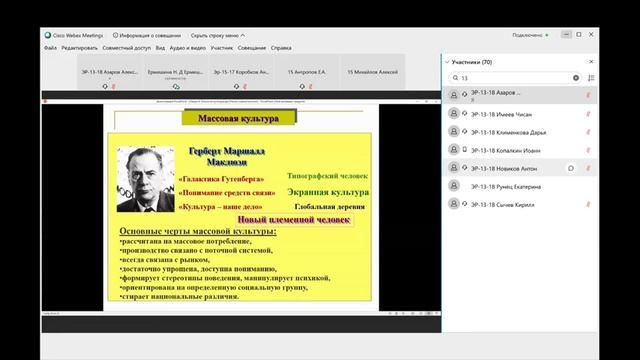Screen dimensions: 640x360
Task: Select the 15 Михайлов Алексей video thumbnail
Action: pyautogui.click(x=372, y=72)
